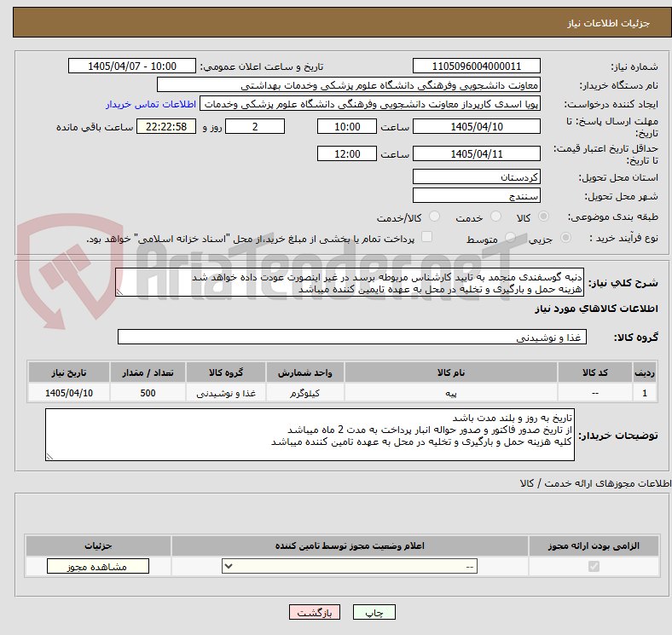Image resolution: width=672 pixels, height=635 pixels.
Task: Open the اطلاعات تماس خریدار link
Action: coord(151,104)
